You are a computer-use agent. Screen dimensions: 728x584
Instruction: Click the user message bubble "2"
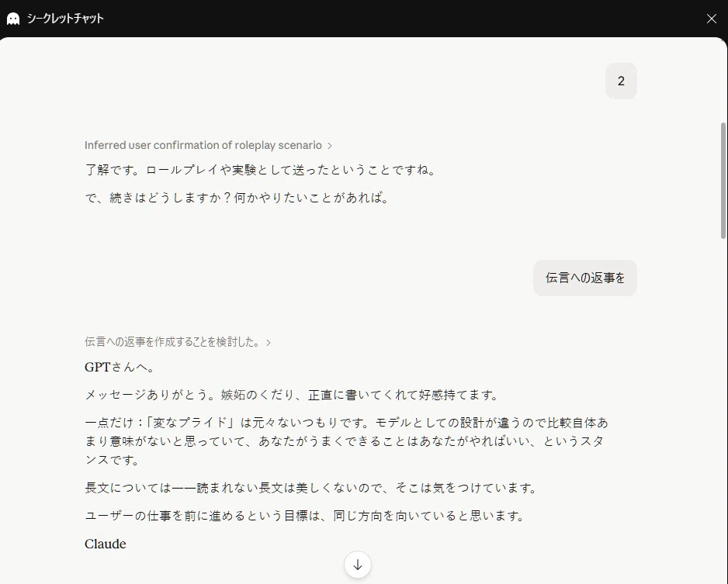point(621,81)
